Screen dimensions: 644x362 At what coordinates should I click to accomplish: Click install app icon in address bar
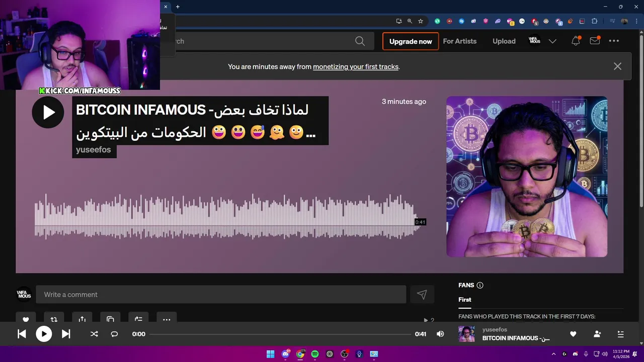[399, 21]
